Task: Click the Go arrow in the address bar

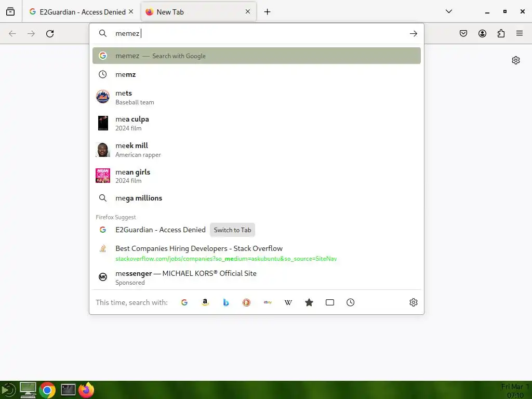Action: tap(413, 33)
